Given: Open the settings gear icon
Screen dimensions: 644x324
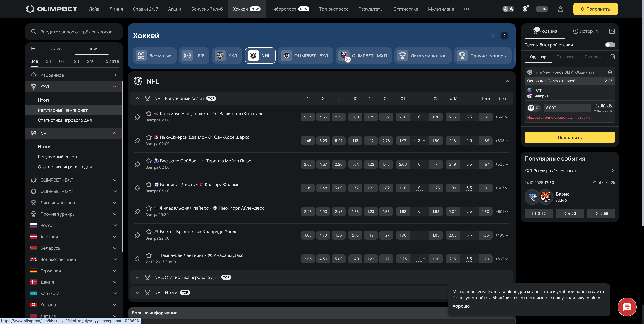Looking at the screenshot, I should click(525, 9).
